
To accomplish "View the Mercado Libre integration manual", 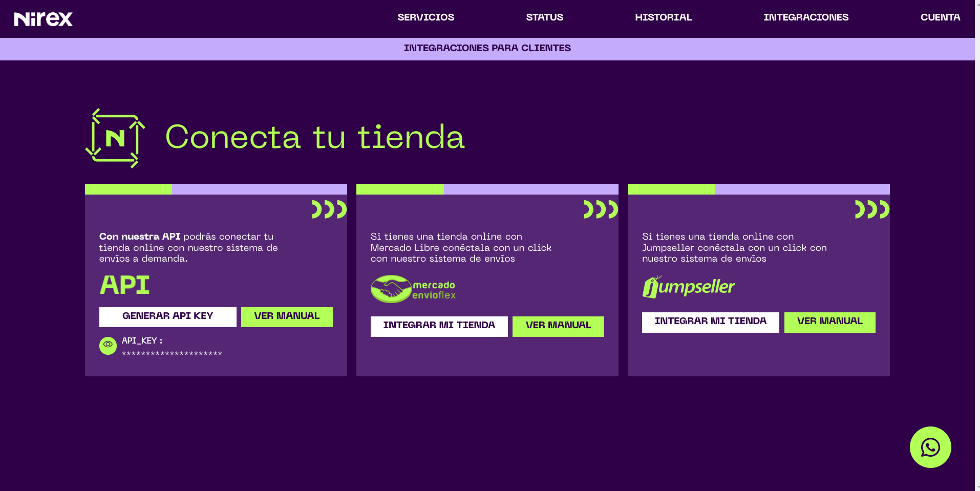I will click(558, 326).
